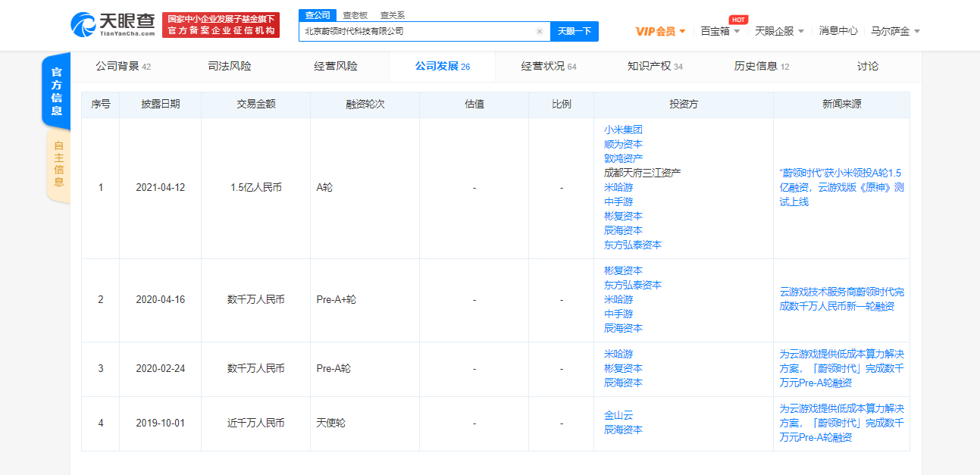
Task: Open 辰海资本 in the Pre-A+轮 row
Action: tap(623, 328)
